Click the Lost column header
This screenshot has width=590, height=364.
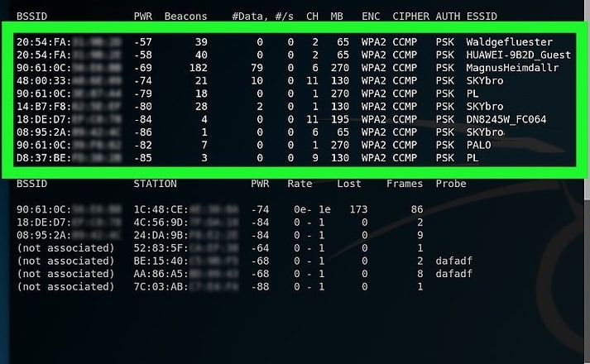[x=349, y=184]
